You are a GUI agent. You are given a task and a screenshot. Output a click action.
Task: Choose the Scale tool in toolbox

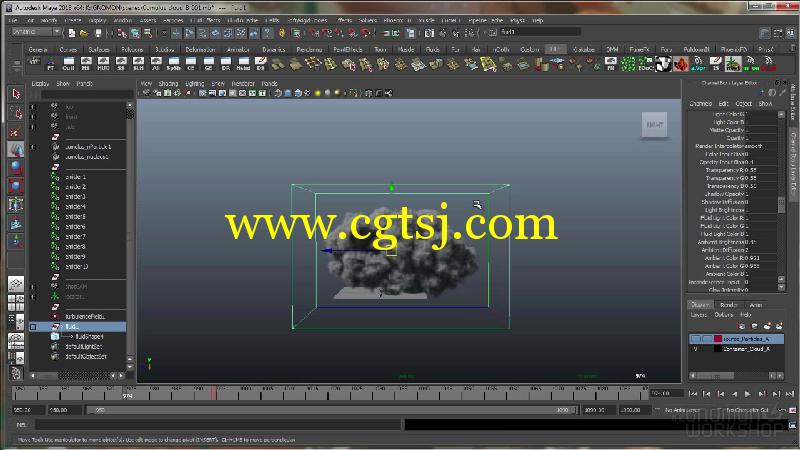point(16,186)
